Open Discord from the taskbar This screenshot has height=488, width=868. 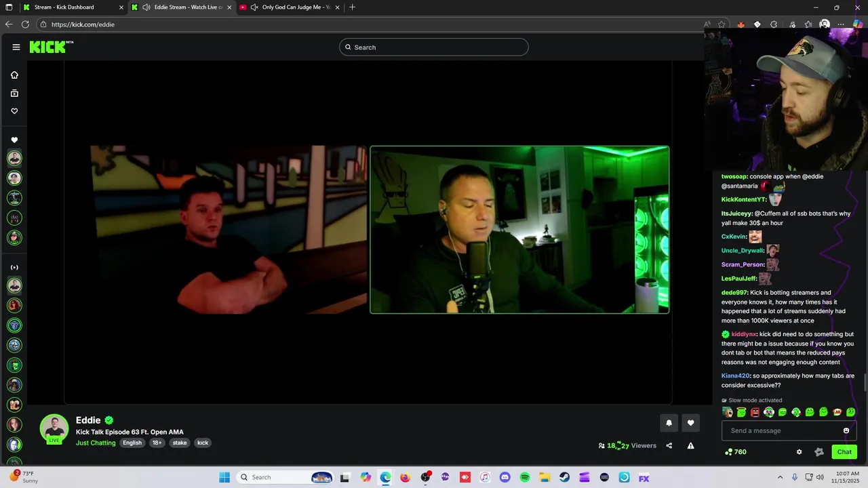pyautogui.click(x=505, y=477)
